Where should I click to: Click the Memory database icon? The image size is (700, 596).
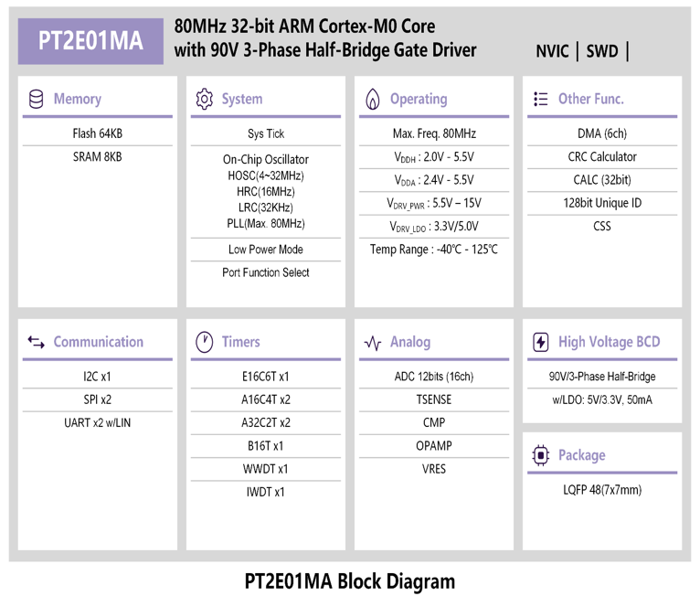coord(37,100)
